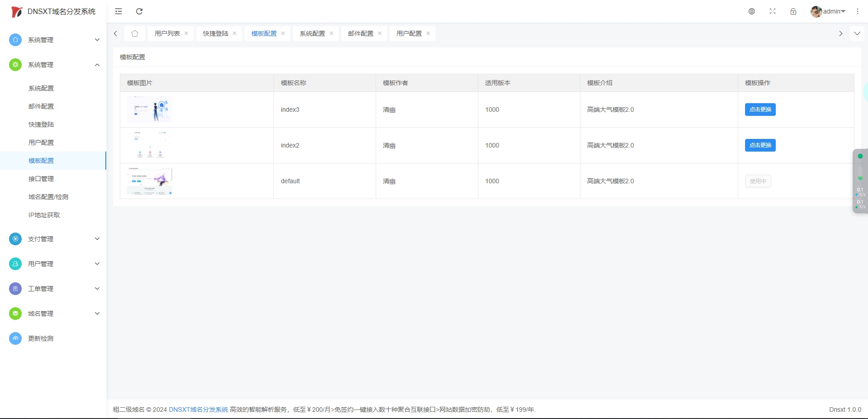The height and width of the screenshot is (419, 868).
Task: Close the 系统配置 tab
Action: (x=331, y=33)
